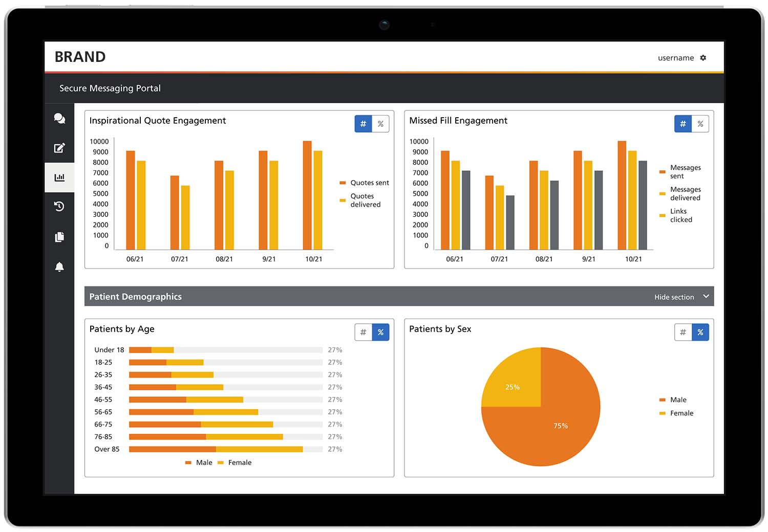Click the Inspirational Quote Engagement chart title

point(157,120)
